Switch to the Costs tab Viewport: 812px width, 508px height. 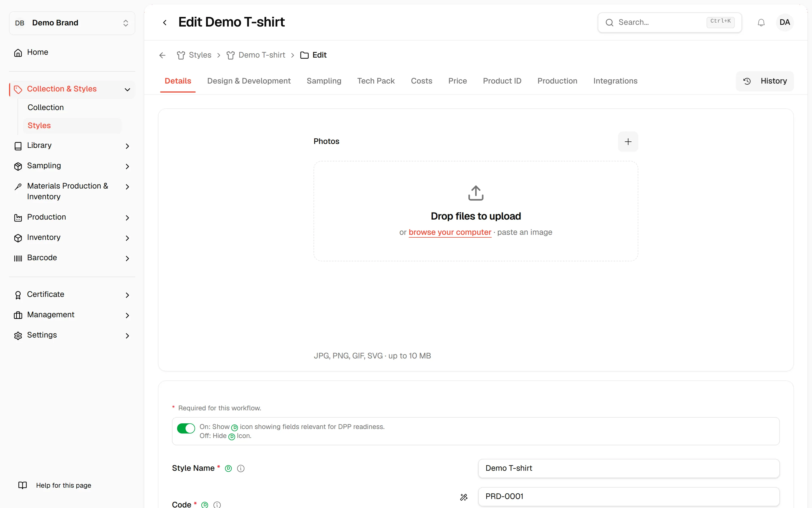click(422, 81)
